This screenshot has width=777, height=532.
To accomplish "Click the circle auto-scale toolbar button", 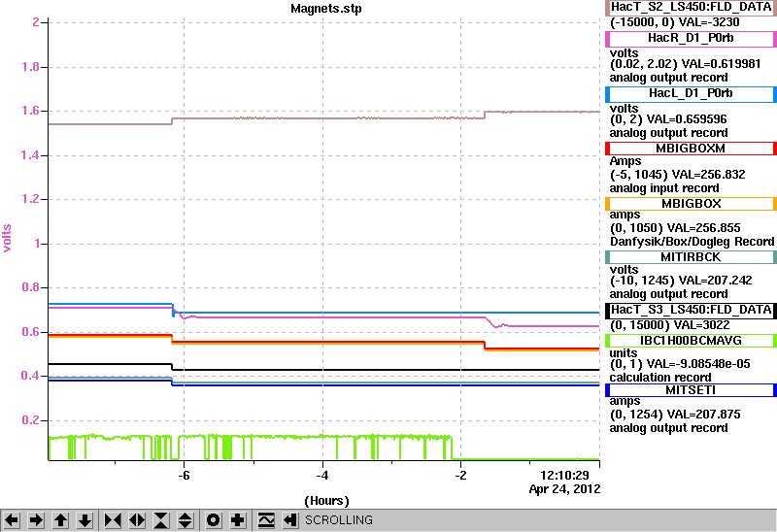I will click(214, 520).
